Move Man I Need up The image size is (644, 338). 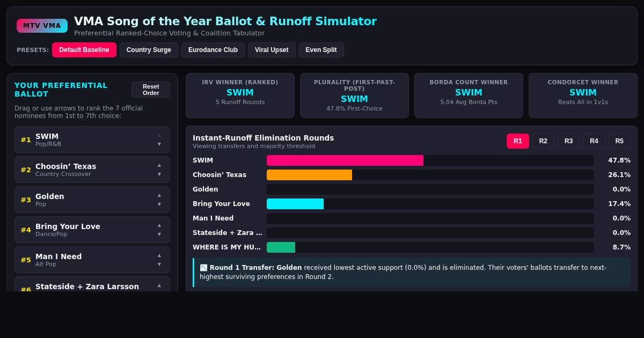[x=159, y=255]
